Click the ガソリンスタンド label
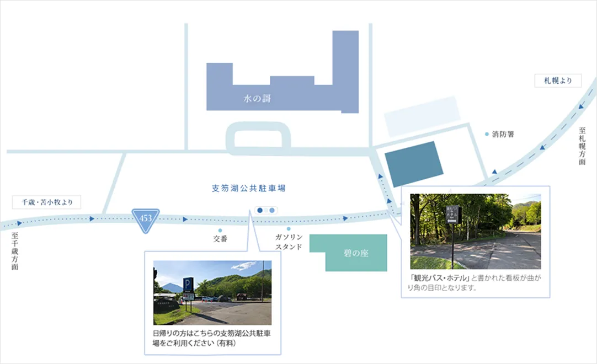This screenshot has height=364, width=597. [x=289, y=242]
